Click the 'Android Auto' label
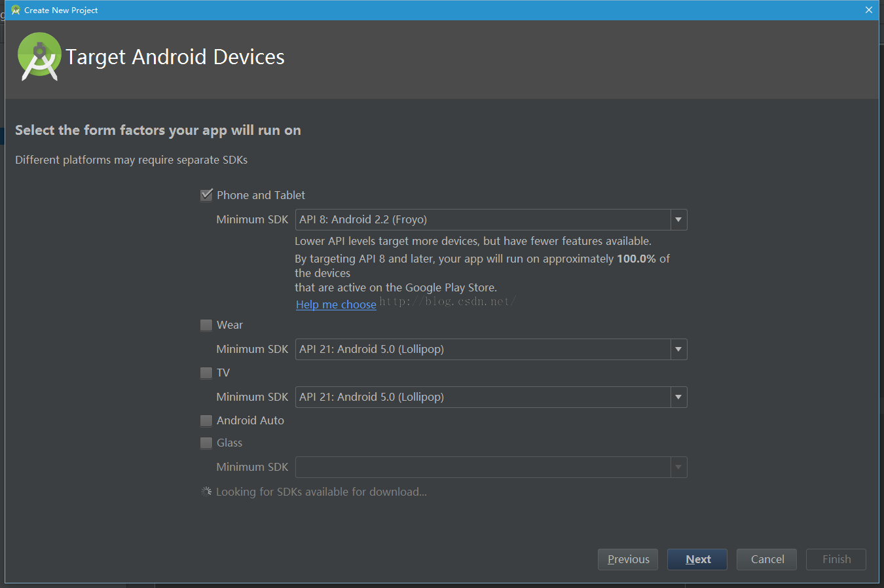 click(x=250, y=420)
